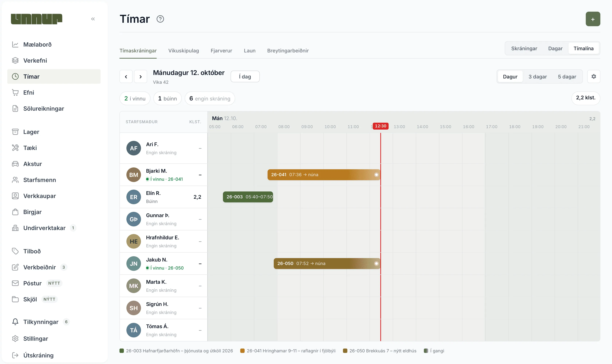612x364 pixels.
Task: Set range to 3 dagar
Action: pos(538,76)
